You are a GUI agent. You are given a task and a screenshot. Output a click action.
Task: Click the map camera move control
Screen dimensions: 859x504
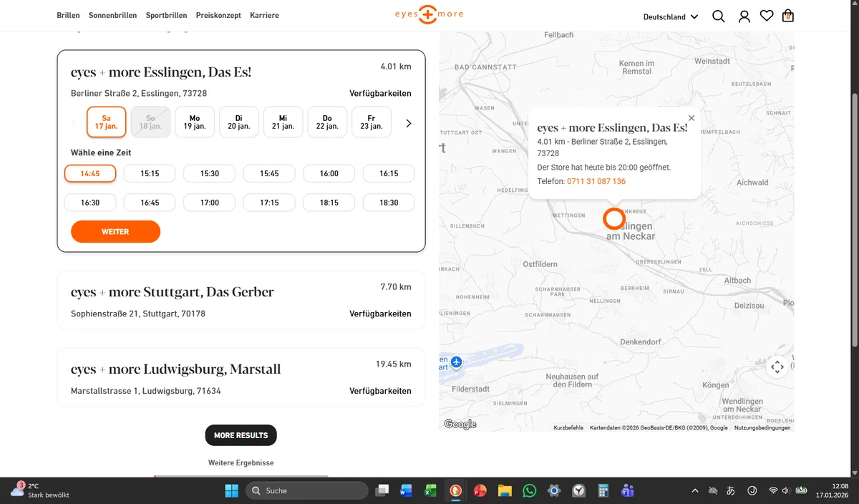pyautogui.click(x=777, y=367)
